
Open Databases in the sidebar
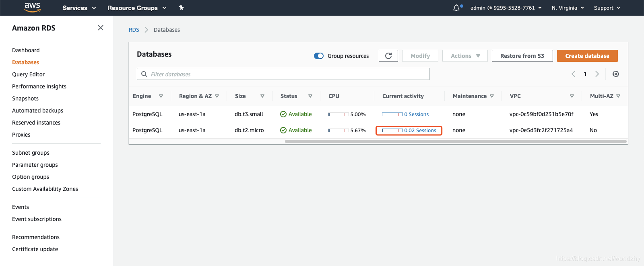tap(25, 62)
